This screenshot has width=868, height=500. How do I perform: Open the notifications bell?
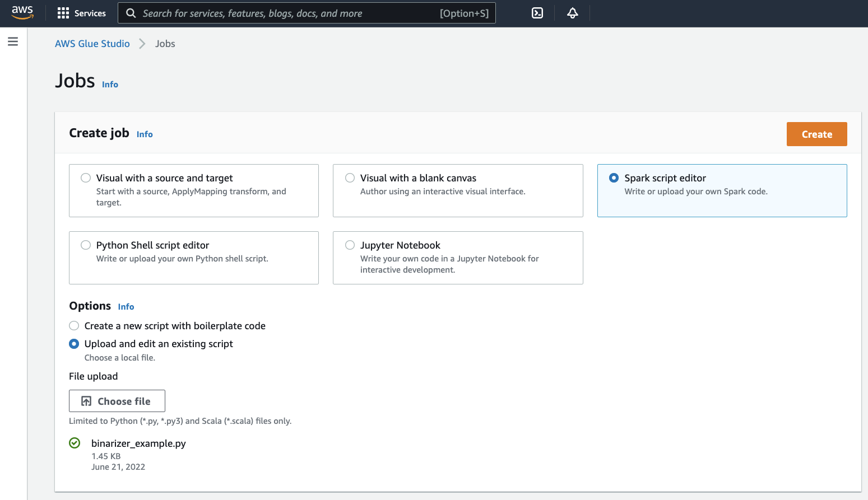[572, 13]
